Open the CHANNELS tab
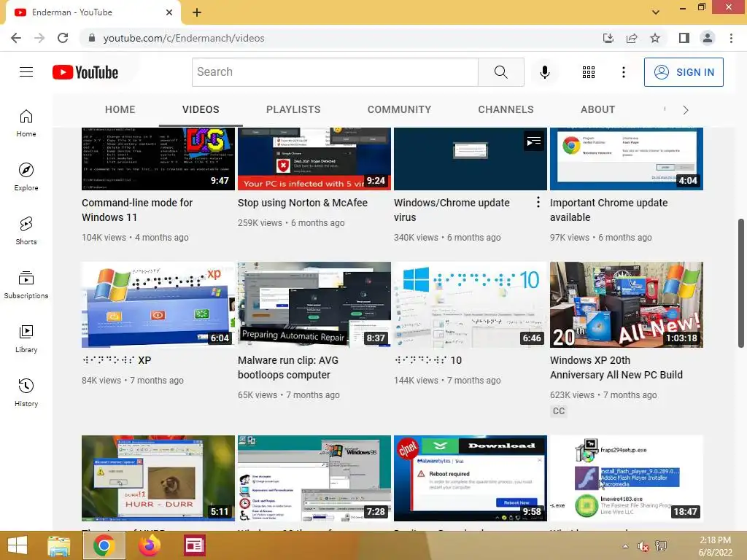The image size is (747, 560). pyautogui.click(x=506, y=109)
